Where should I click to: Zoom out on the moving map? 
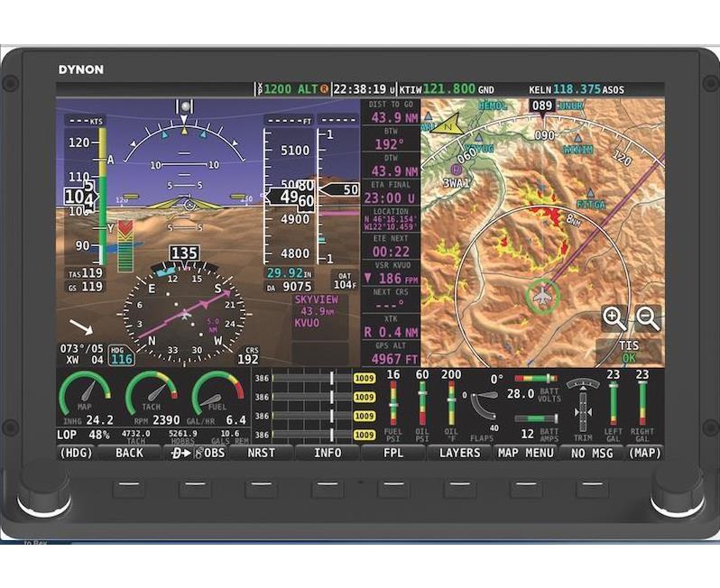[647, 317]
